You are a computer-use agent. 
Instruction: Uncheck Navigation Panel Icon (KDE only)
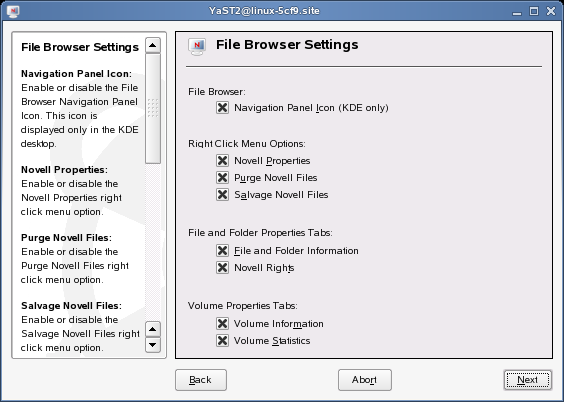coord(222,108)
